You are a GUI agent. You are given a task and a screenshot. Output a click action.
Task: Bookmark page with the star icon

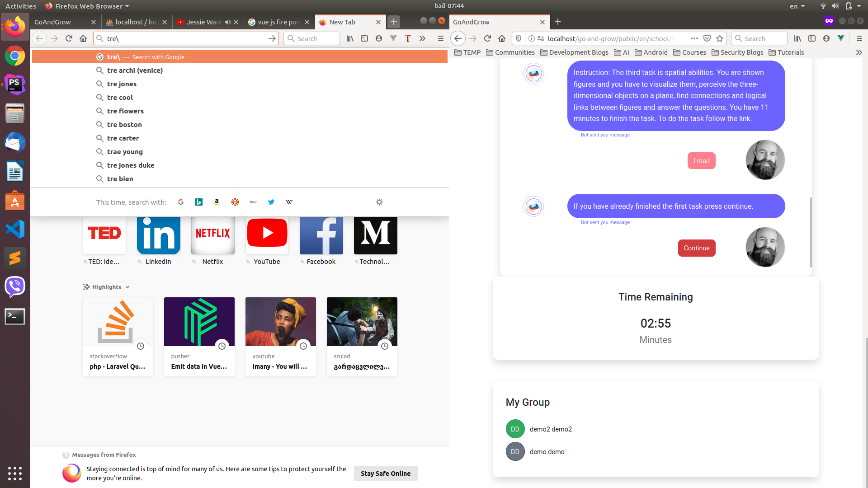point(720,38)
